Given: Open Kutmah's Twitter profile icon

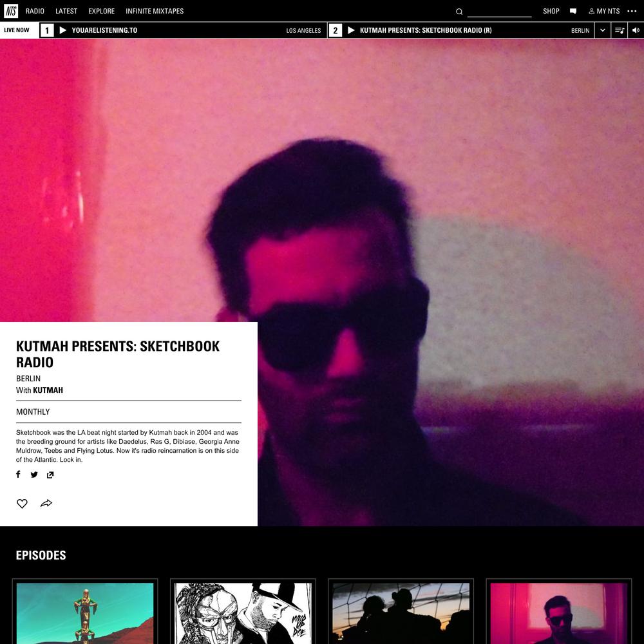Looking at the screenshot, I should pyautogui.click(x=34, y=475).
